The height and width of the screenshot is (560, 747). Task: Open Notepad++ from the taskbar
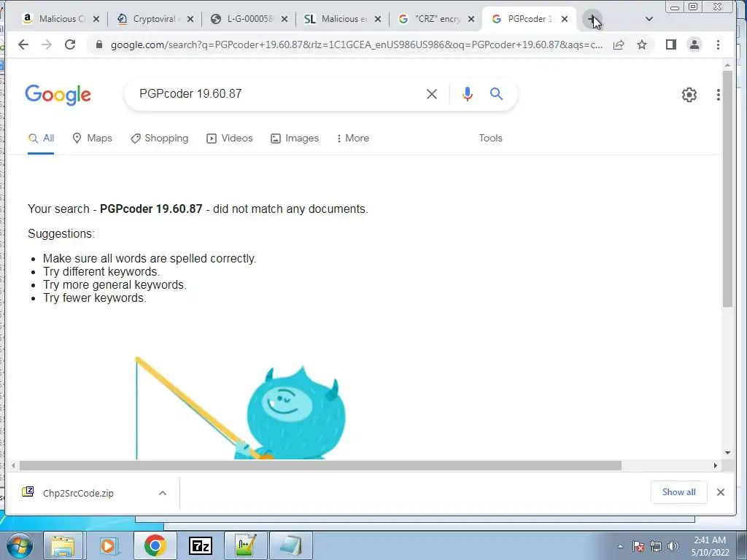pyautogui.click(x=245, y=545)
